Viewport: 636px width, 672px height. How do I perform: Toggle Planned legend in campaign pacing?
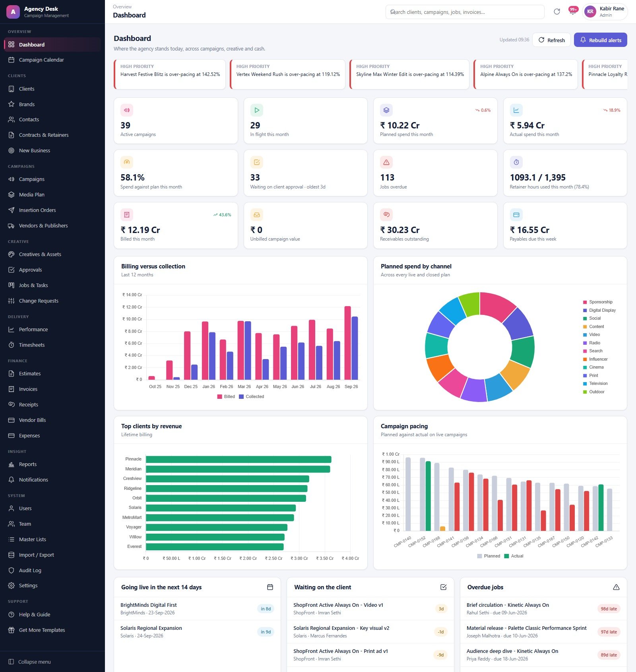click(489, 556)
